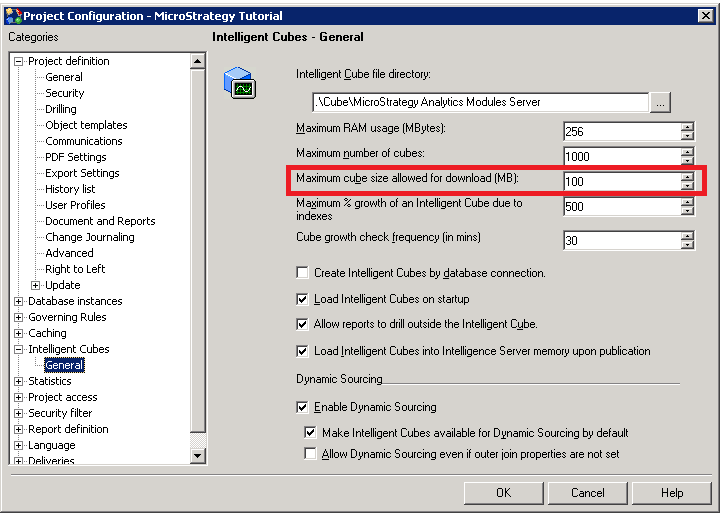Click the categories scrollbar up arrow
Viewport: 723px width, 519px height.
(x=198, y=61)
